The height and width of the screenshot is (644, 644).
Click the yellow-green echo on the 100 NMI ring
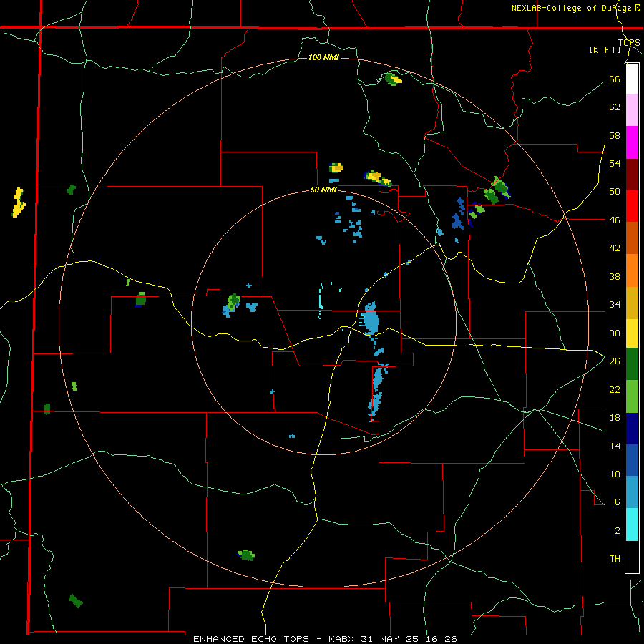394,79
